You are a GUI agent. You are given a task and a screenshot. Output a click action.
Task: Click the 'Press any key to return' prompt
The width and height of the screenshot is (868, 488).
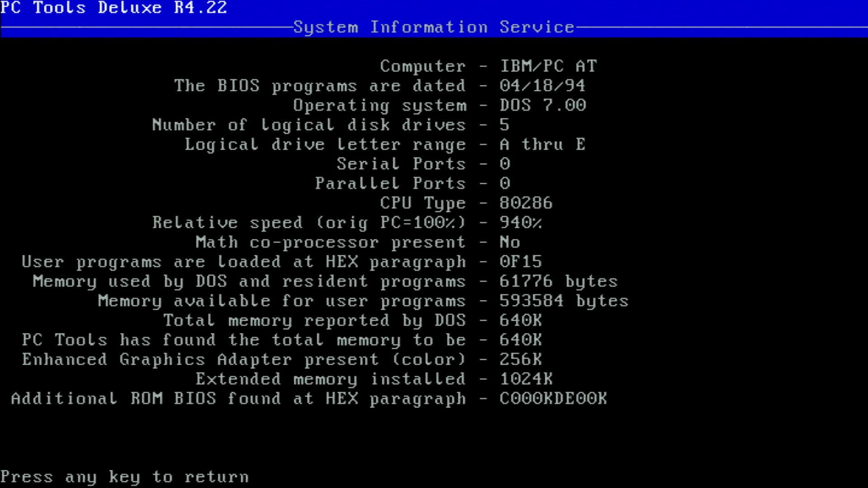click(125, 477)
